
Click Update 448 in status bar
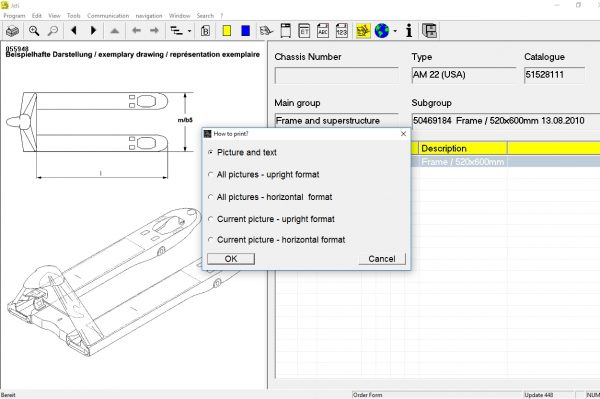538,395
